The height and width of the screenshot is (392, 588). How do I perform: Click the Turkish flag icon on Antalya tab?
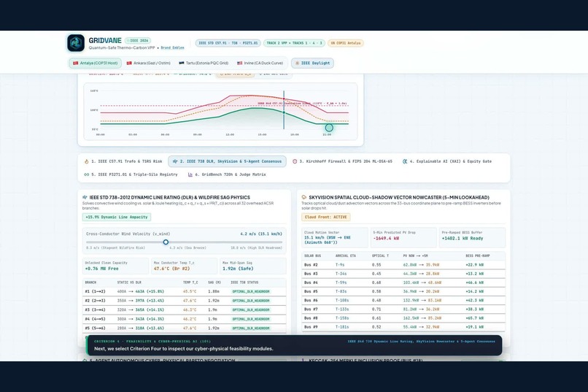[75, 63]
